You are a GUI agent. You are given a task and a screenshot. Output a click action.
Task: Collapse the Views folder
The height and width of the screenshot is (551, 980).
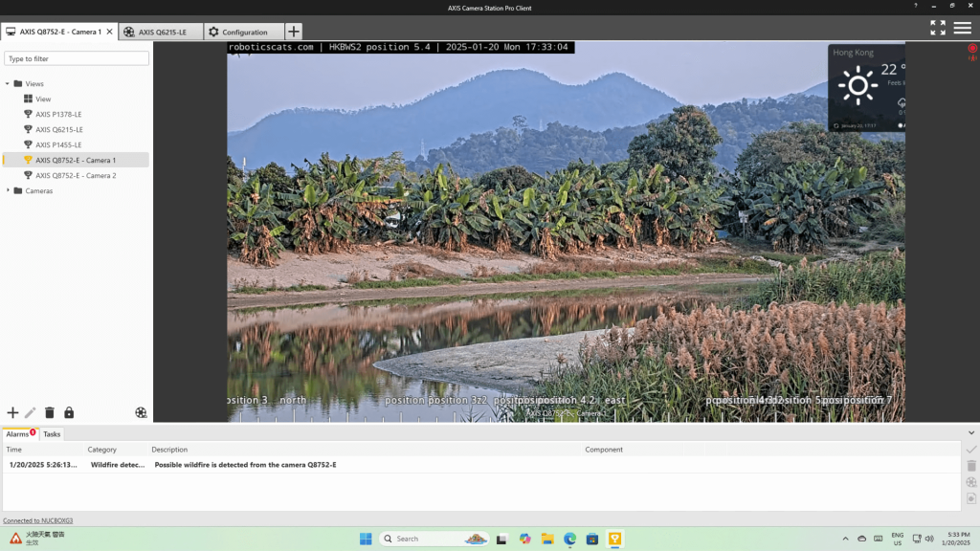(8, 84)
